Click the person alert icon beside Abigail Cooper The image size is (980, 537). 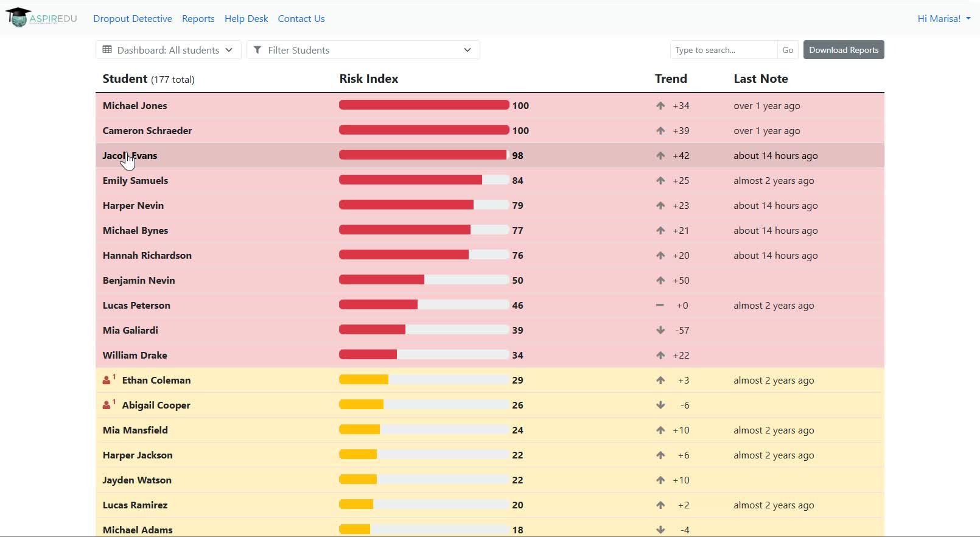click(x=109, y=405)
